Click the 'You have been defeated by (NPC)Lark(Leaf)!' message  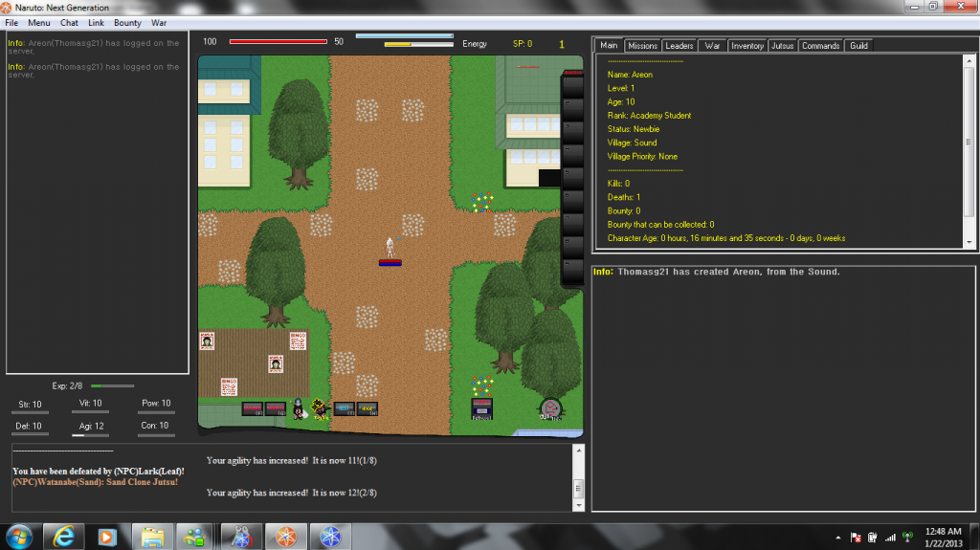click(x=99, y=472)
